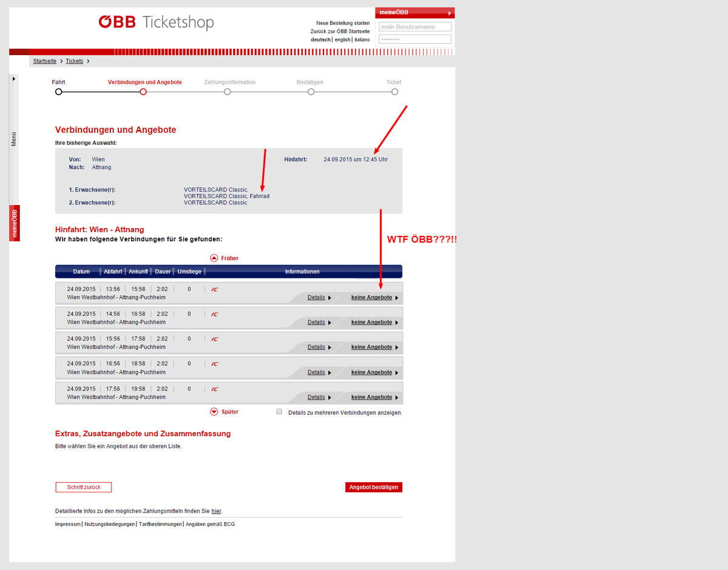This screenshot has width=728, height=570.
Task: Click '24.09.2015 um 12:45 Uhr' Hinfahrt text
Action: click(x=356, y=159)
